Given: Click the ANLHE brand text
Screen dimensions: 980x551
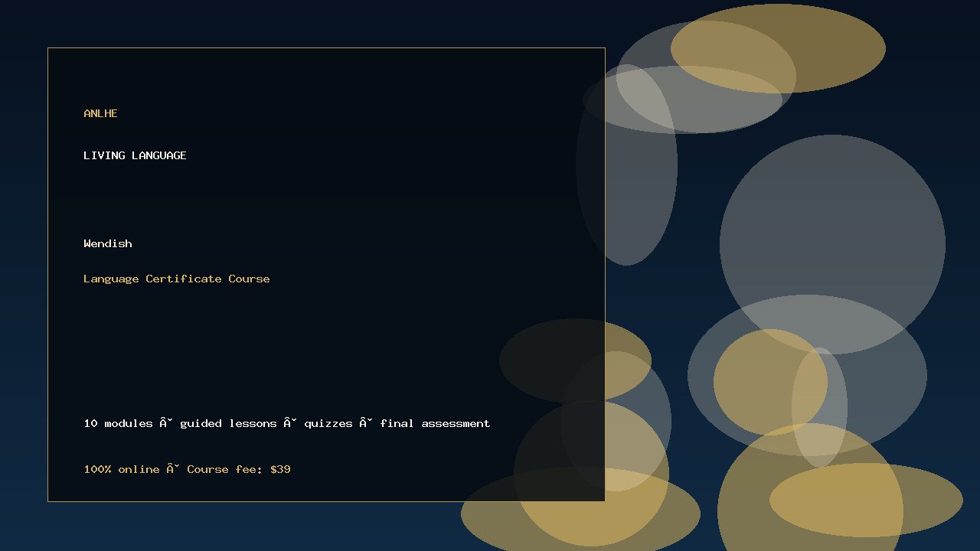Looking at the screenshot, I should point(100,113).
